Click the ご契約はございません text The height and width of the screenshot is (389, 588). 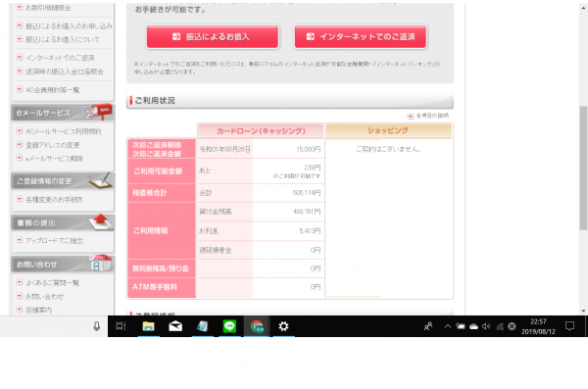[x=388, y=149]
